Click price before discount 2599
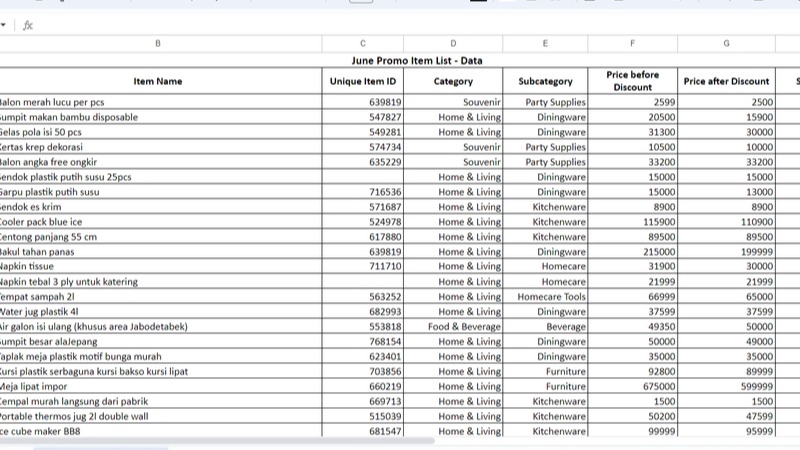This screenshot has height=450, width=800. point(633,102)
